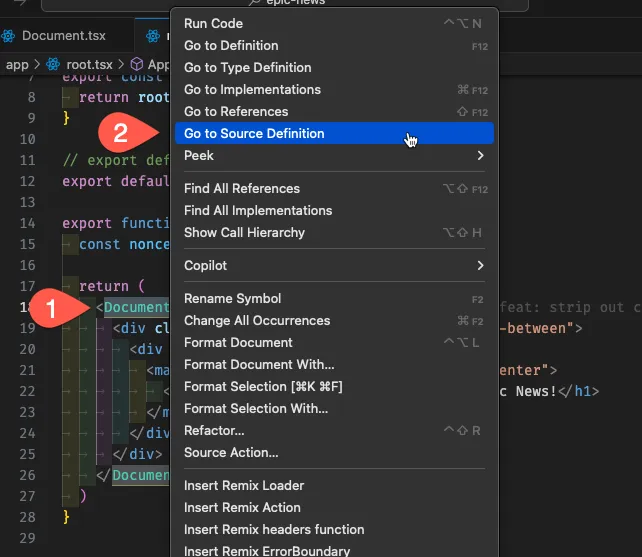This screenshot has width=642, height=557.
Task: Select Find All Implementations
Action: click(x=334, y=211)
